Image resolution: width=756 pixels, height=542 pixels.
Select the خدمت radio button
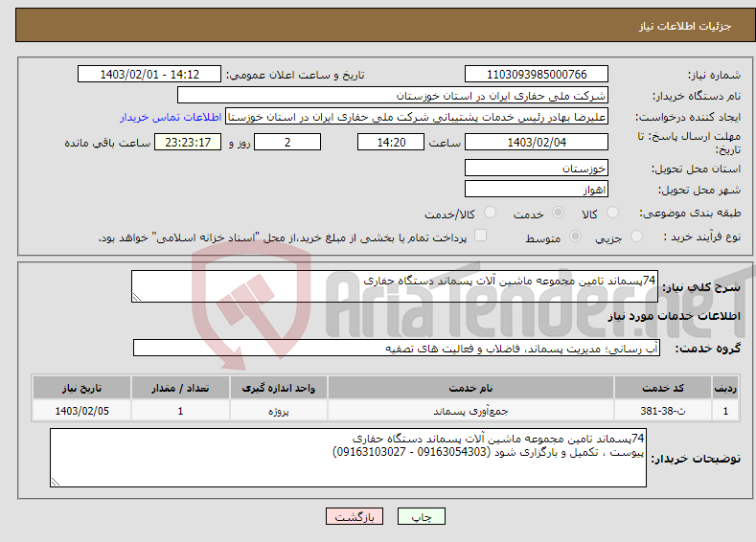[558, 213]
